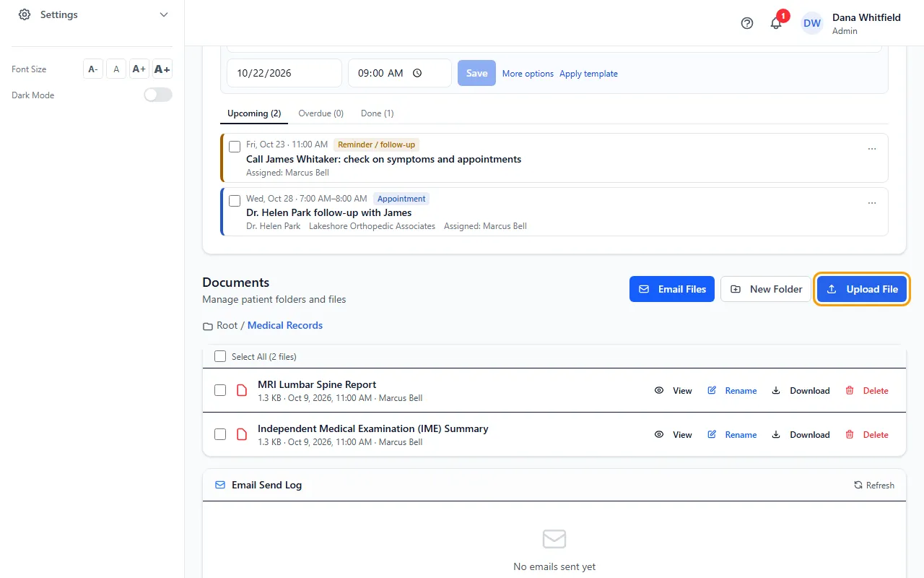Click the Upload File button
Viewport: 924px width, 578px height.
point(862,289)
